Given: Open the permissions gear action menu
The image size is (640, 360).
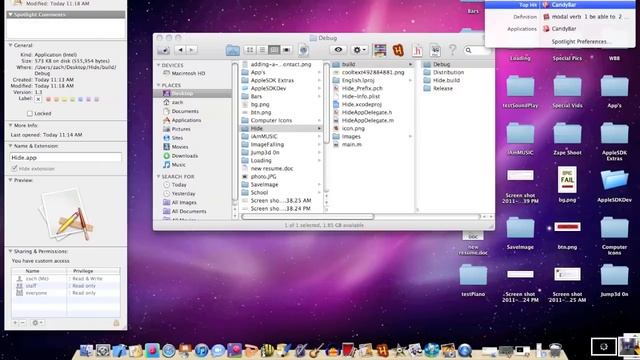Looking at the screenshot, I should [37, 323].
